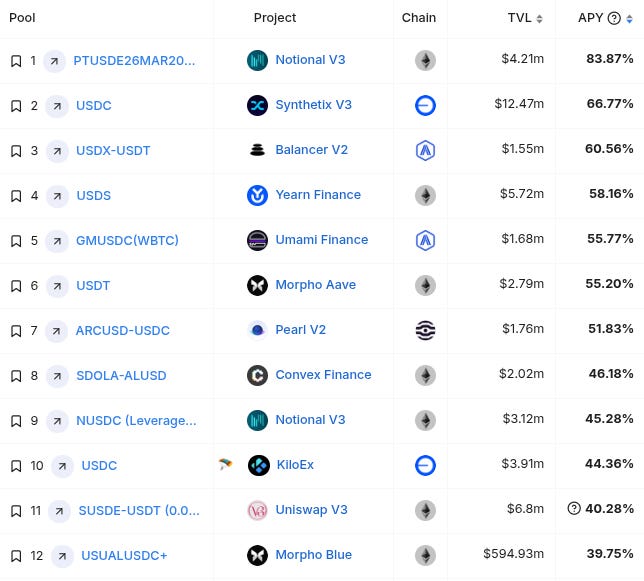This screenshot has height=581, width=644.
Task: Open the Convex Finance project link
Action: pyautogui.click(x=323, y=375)
